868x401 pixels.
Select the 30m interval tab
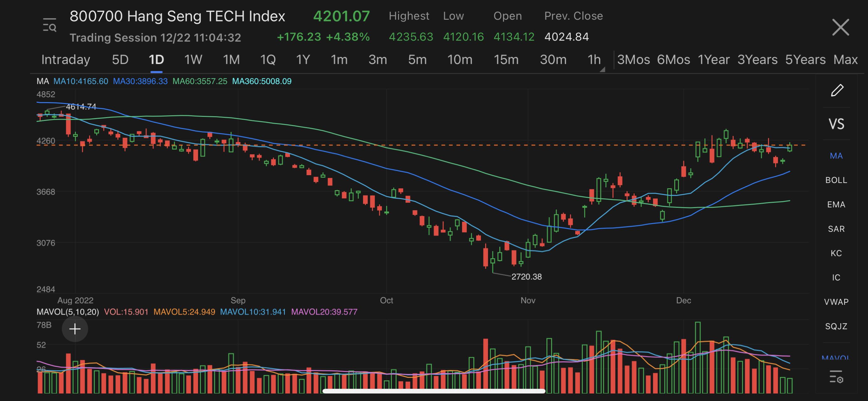point(553,60)
